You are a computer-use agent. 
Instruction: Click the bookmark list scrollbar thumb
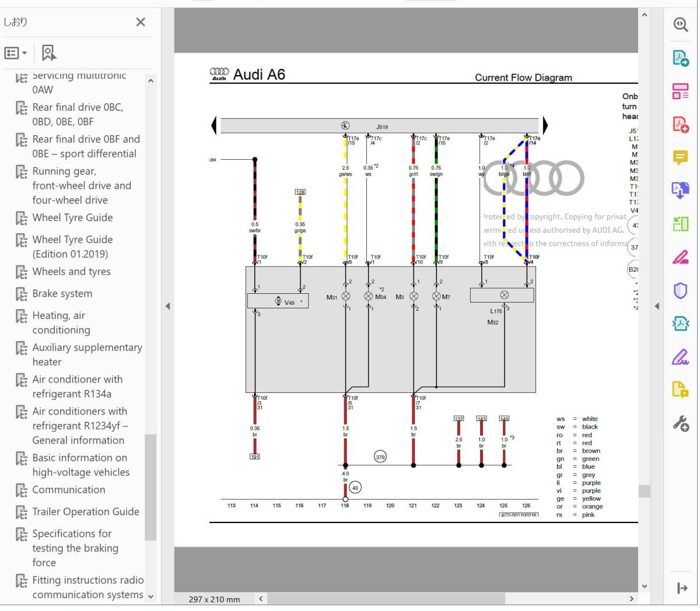[150, 487]
